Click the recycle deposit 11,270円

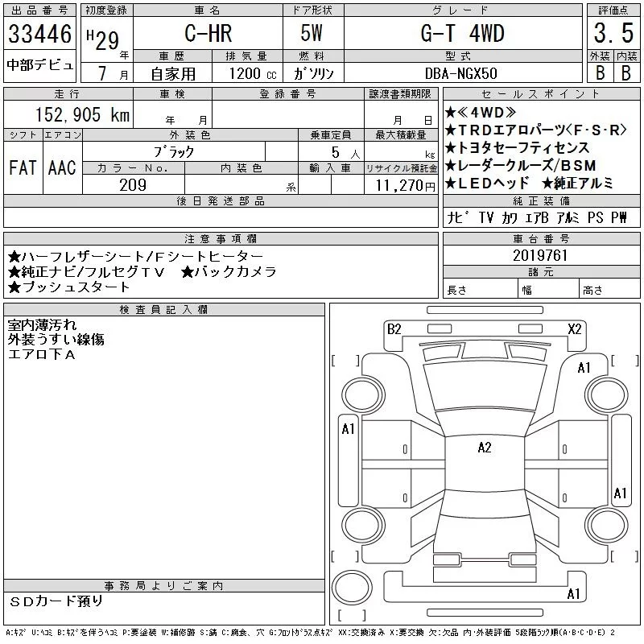(x=405, y=186)
